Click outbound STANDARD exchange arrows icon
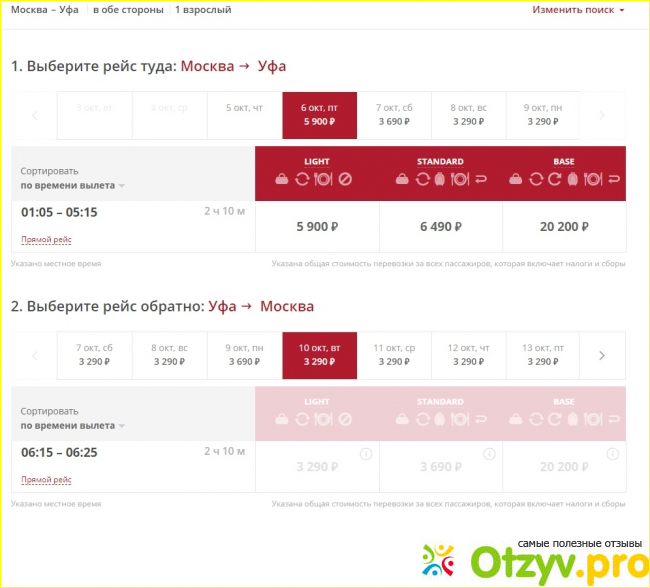 [x=422, y=179]
